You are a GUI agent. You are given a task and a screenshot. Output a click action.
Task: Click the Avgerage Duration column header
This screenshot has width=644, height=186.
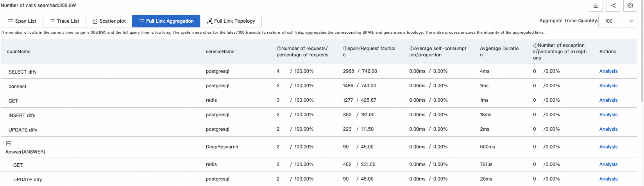499,52
